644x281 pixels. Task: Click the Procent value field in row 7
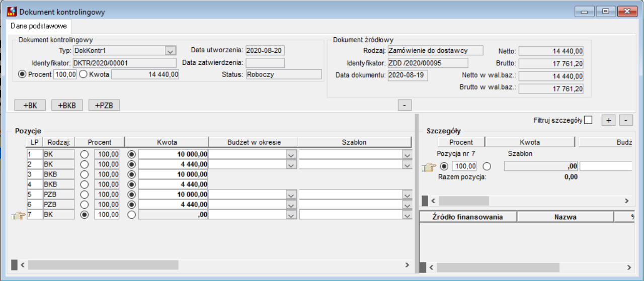pos(107,214)
